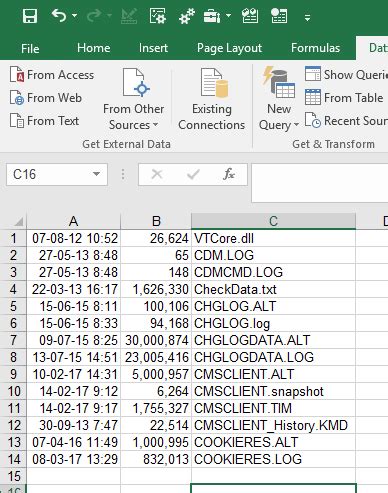Click cell with date 30-09-13 7:47
The image size is (388, 493).
[73, 425]
